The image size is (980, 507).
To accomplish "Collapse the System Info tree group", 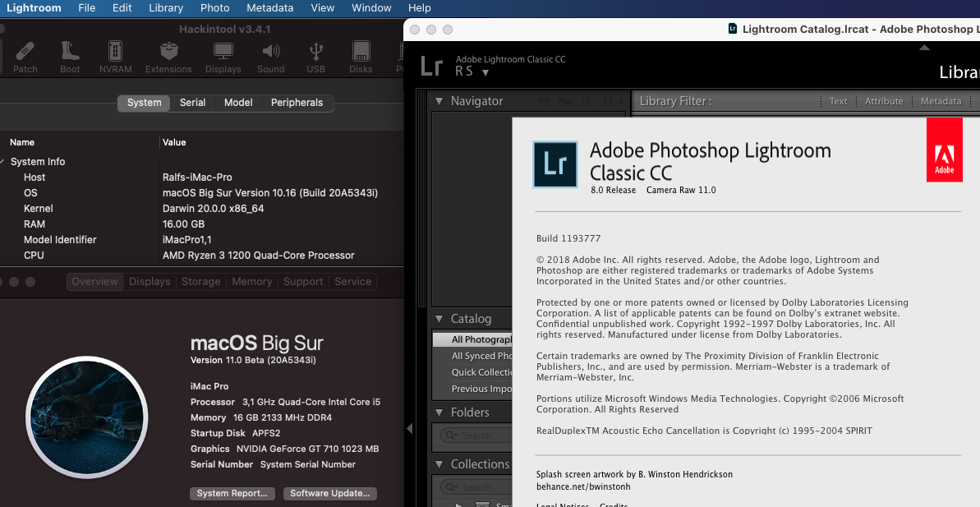I will click(x=2, y=161).
